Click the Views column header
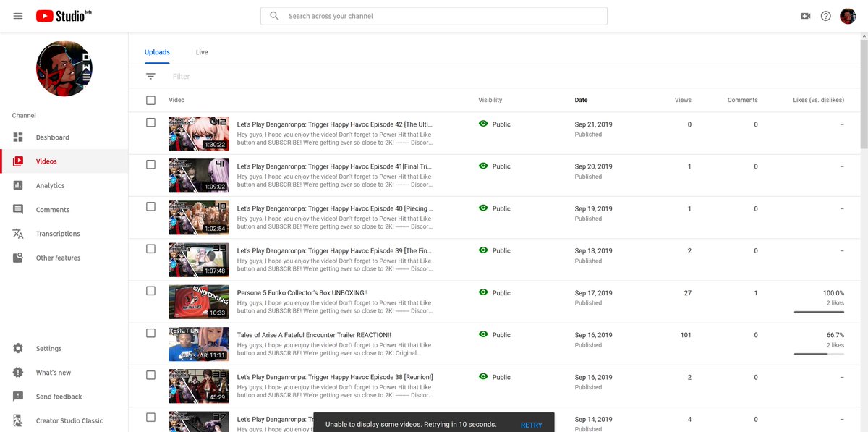 pos(683,100)
